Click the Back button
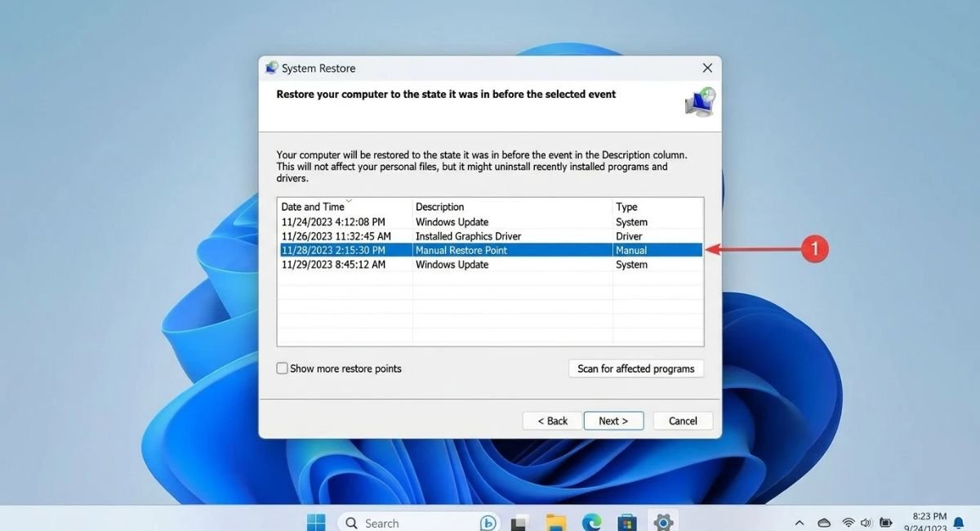The image size is (980, 531). 552,421
